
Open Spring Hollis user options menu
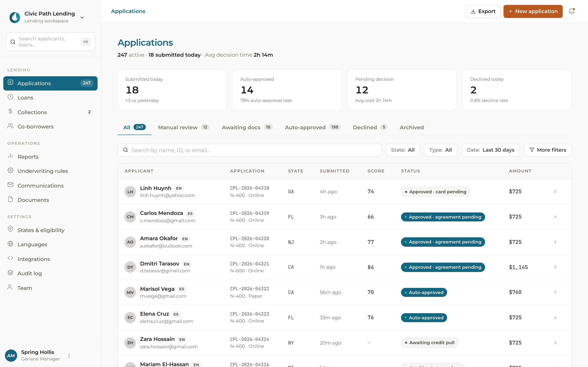pos(69,356)
